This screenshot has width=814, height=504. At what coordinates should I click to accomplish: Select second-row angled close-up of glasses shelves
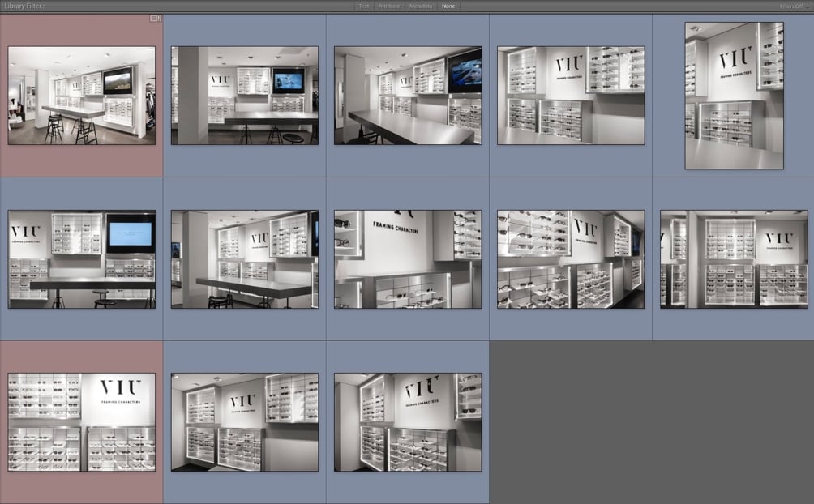571,259
